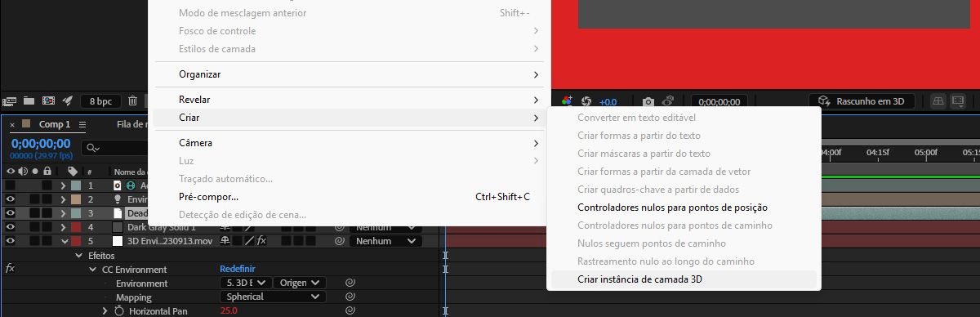Expand the Horizontal Pan property
The height and width of the screenshot is (317, 980).
pos(105,310)
